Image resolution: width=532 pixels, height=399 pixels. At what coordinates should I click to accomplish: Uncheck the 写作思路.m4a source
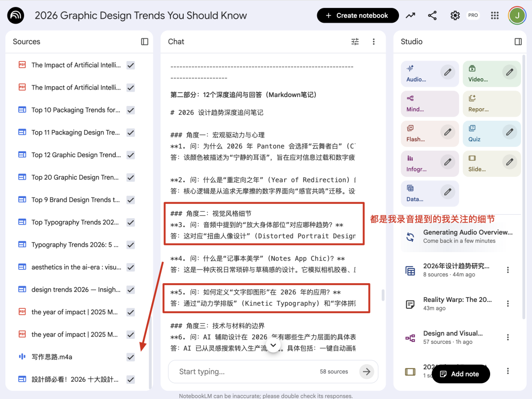coord(131,357)
